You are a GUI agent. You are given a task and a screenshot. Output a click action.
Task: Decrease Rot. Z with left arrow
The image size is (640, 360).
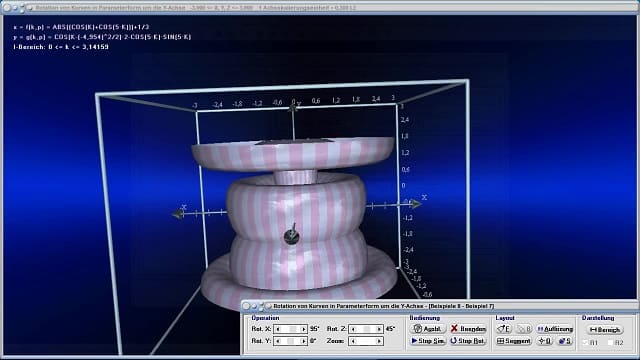pos(353,329)
